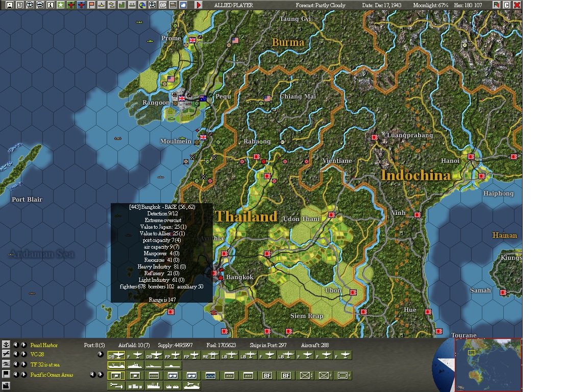Click the factory industry icon at bottom left
This screenshot has width=588, height=392.
[x=6, y=386]
